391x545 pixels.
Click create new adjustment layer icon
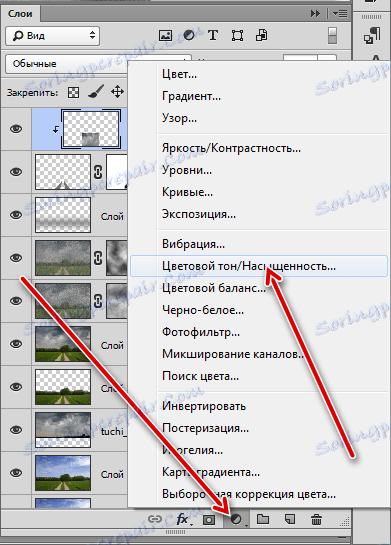237,520
